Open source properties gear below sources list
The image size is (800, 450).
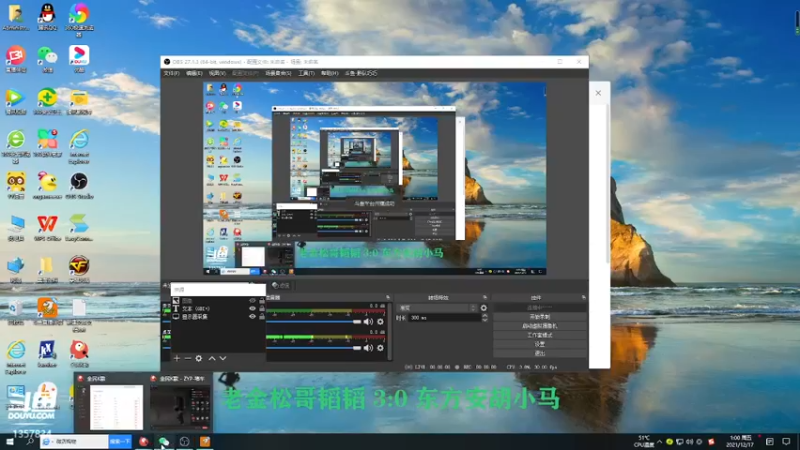click(198, 359)
